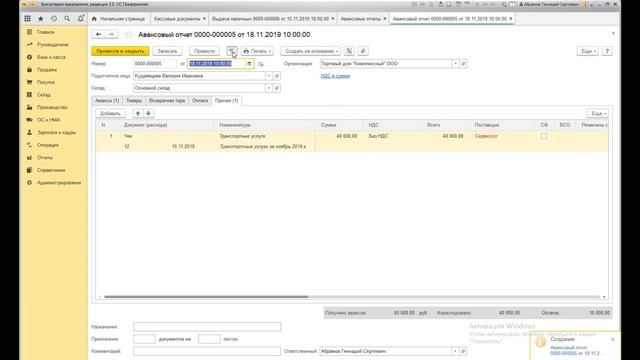Expand the Ответственный dropdown arrow
Screen dimensions: 640x360
pyautogui.click(x=455, y=351)
